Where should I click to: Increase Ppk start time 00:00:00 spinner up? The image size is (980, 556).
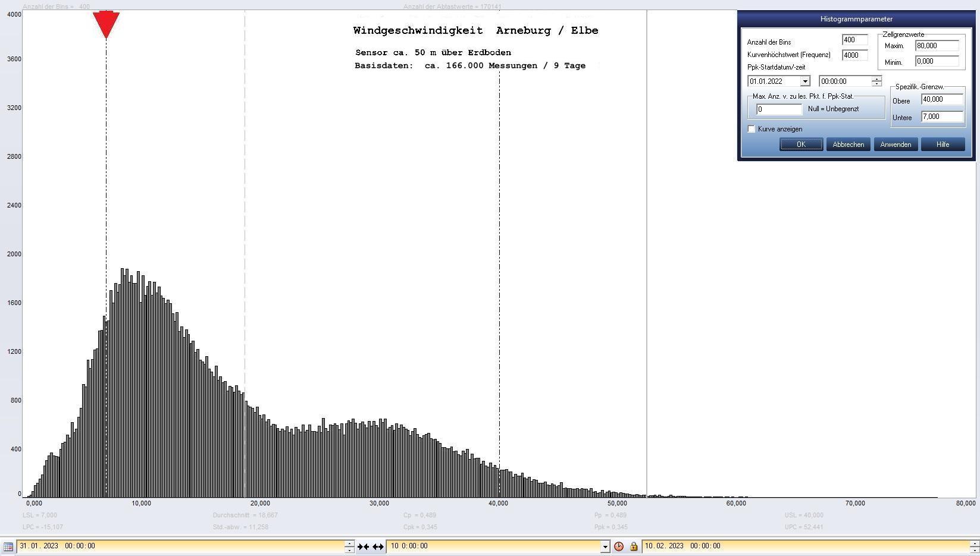coord(876,78)
